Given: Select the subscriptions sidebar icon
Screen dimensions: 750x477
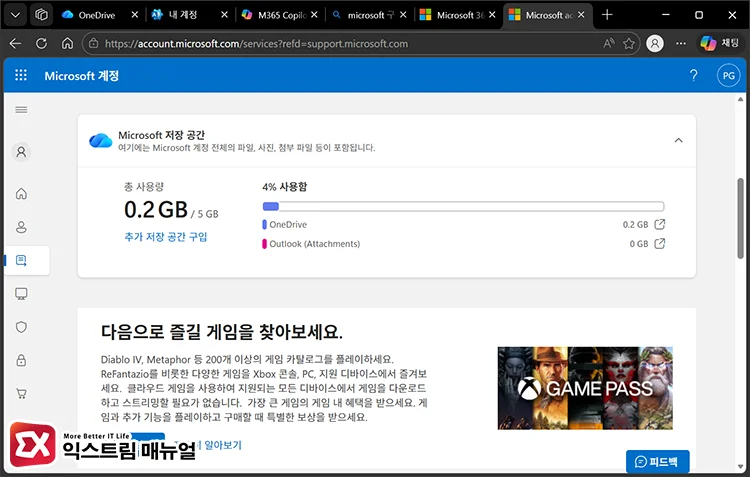Looking at the screenshot, I should 21,260.
